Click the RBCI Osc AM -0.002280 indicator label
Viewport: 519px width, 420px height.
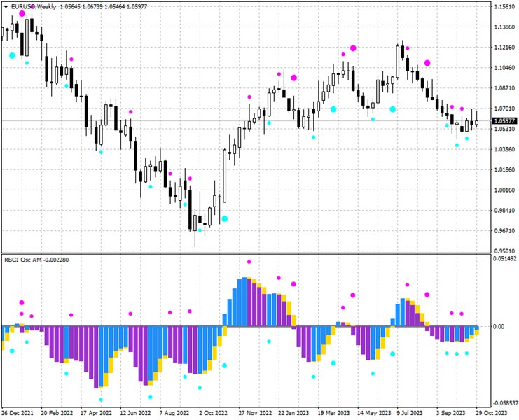pyautogui.click(x=36, y=260)
